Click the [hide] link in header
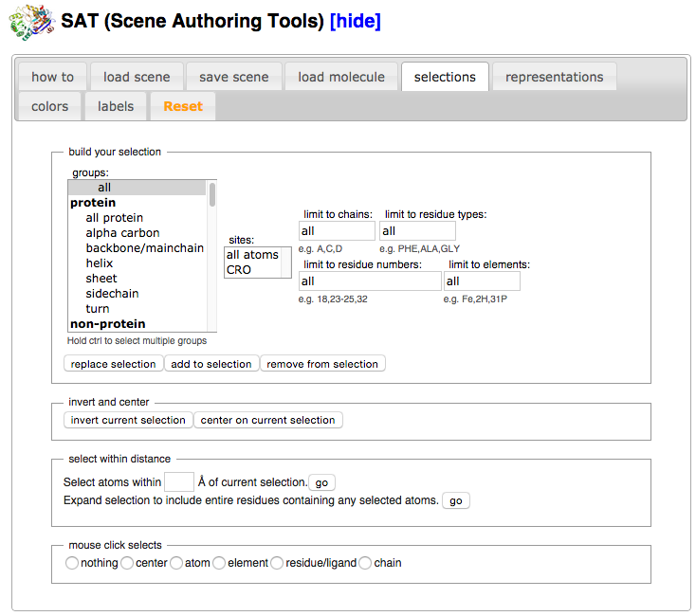The image size is (696, 616). tap(355, 21)
